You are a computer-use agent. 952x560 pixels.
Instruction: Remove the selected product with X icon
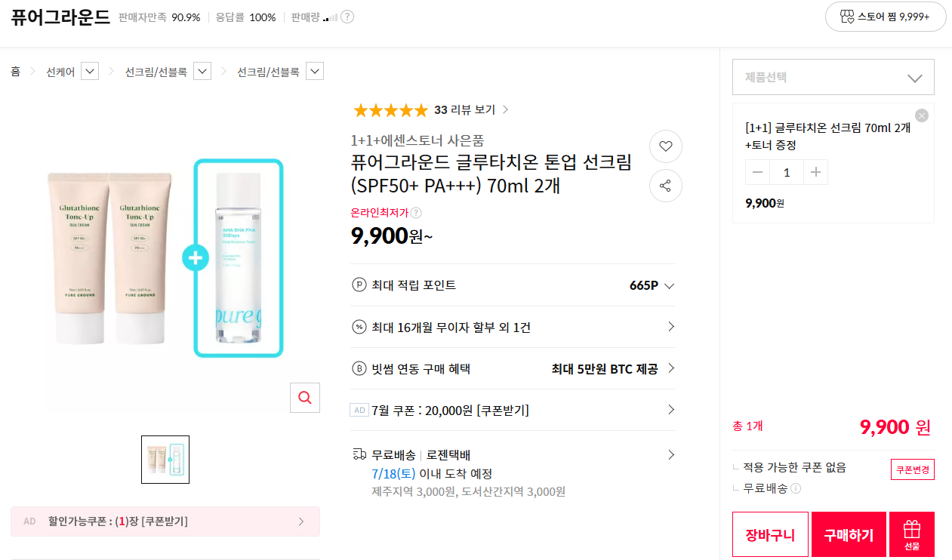click(x=921, y=115)
